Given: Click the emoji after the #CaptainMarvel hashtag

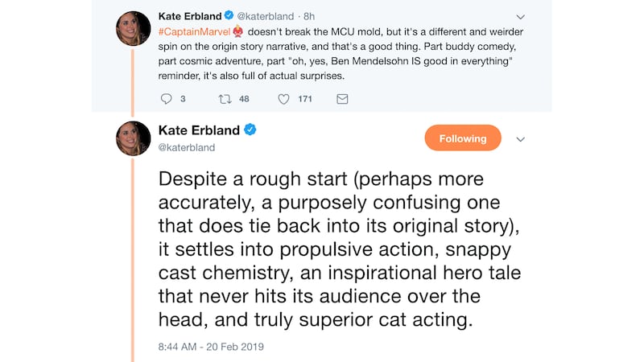Looking at the screenshot, I should click(237, 31).
